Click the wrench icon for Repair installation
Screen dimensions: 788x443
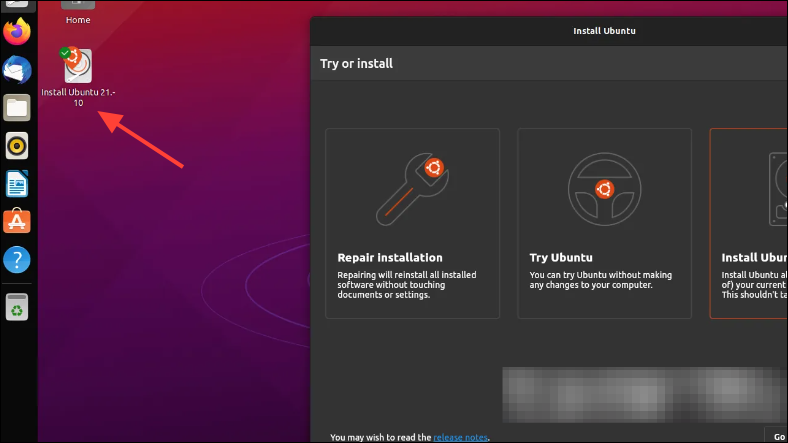coord(413,189)
